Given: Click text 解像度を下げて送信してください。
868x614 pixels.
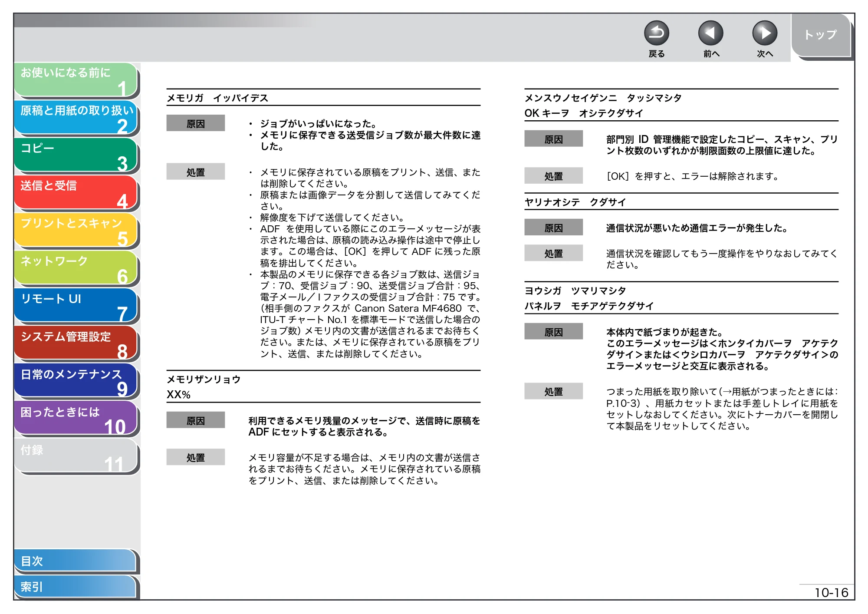Looking at the screenshot, I should (333, 218).
